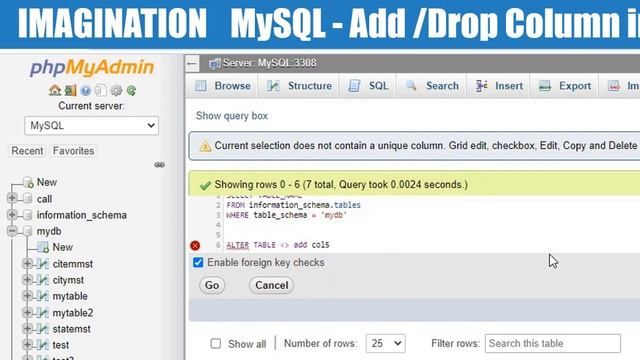Expand the citymst table node
Image resolution: width=640 pixels, height=360 pixels.
(27, 280)
